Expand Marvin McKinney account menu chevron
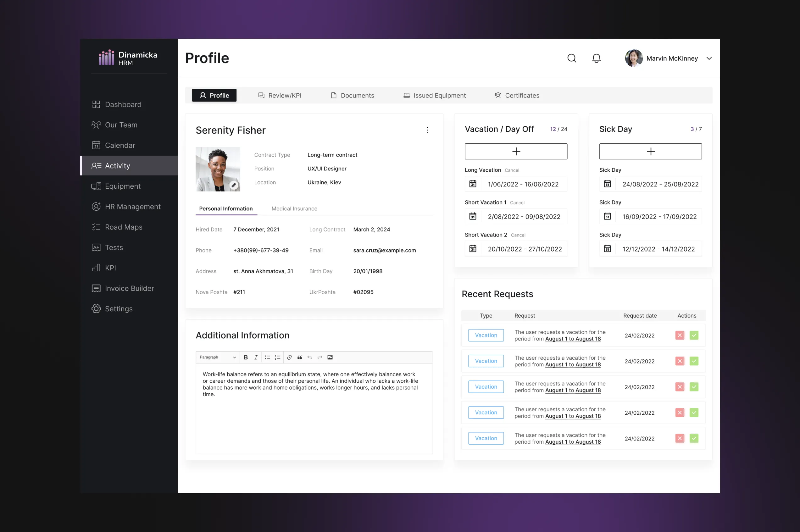This screenshot has height=532, width=800. coord(709,58)
